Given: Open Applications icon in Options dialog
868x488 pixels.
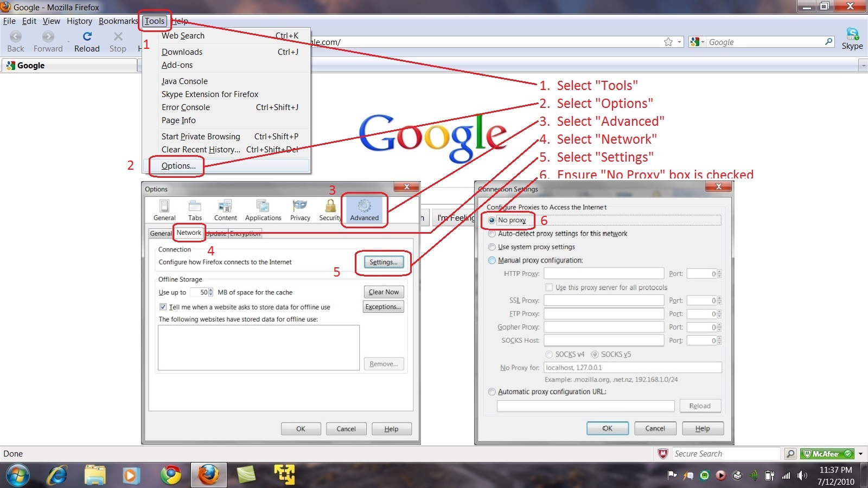Looking at the screenshot, I should tap(263, 206).
